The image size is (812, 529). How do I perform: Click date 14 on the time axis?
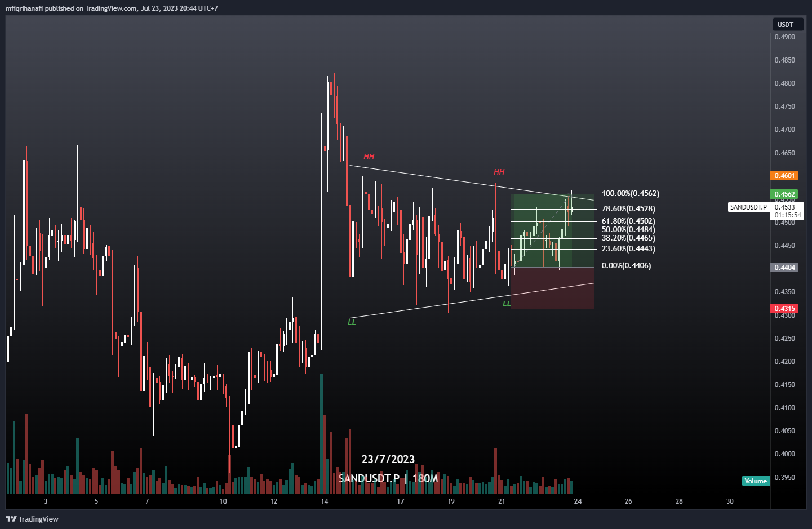pos(325,501)
